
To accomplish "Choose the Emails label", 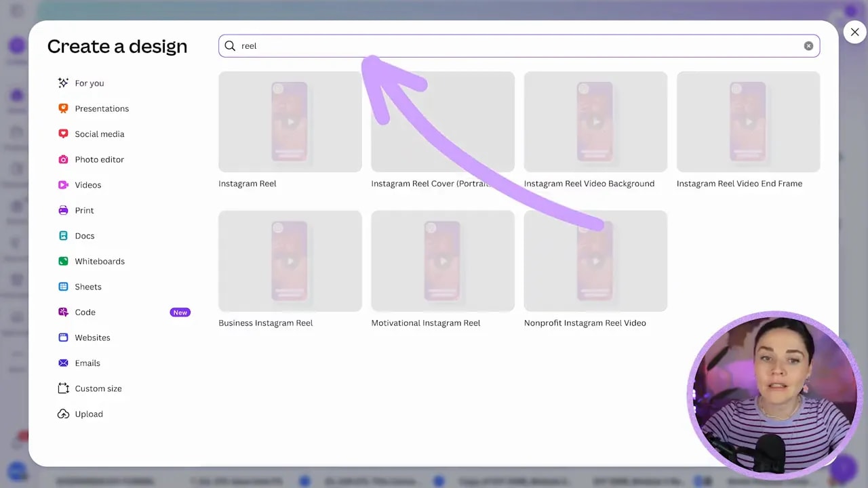I will 87,363.
